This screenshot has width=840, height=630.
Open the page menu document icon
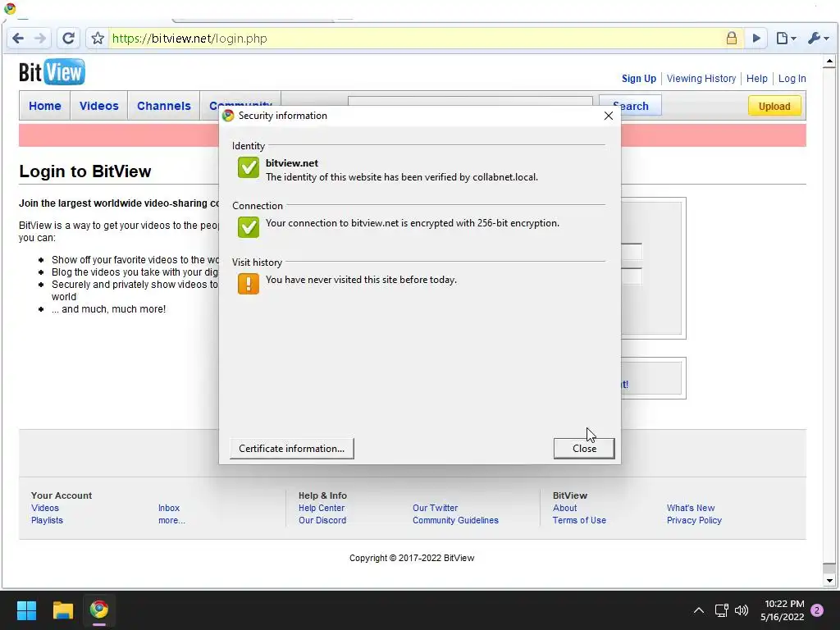tap(786, 38)
